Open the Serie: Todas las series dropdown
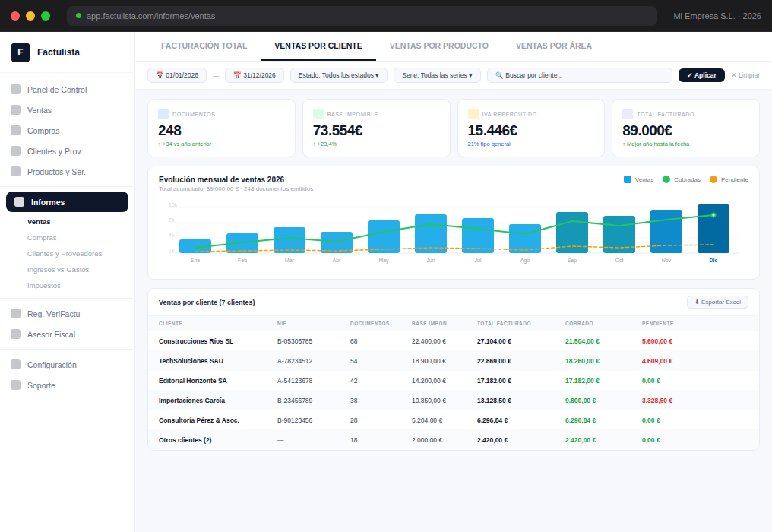 (x=437, y=75)
